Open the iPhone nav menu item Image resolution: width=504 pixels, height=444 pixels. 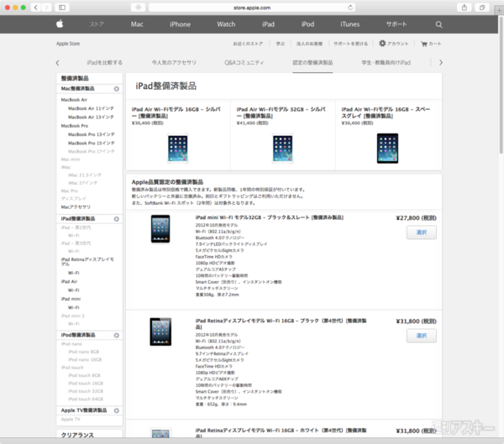pos(180,24)
